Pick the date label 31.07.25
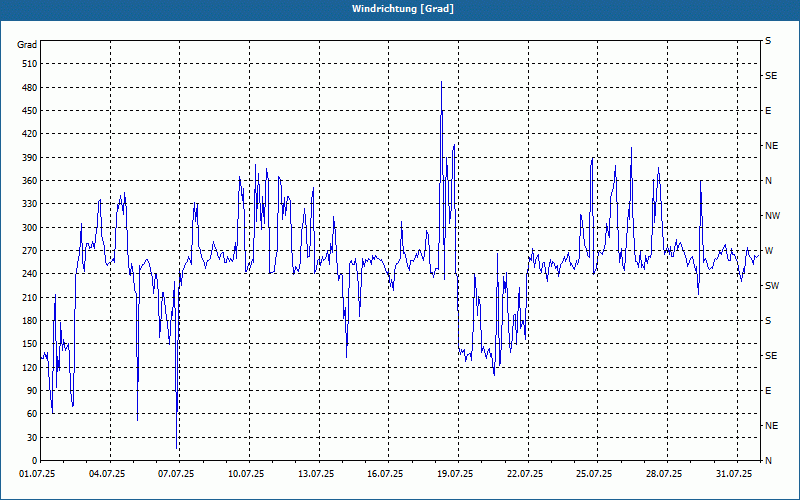This screenshot has height=500, width=800. (x=734, y=474)
